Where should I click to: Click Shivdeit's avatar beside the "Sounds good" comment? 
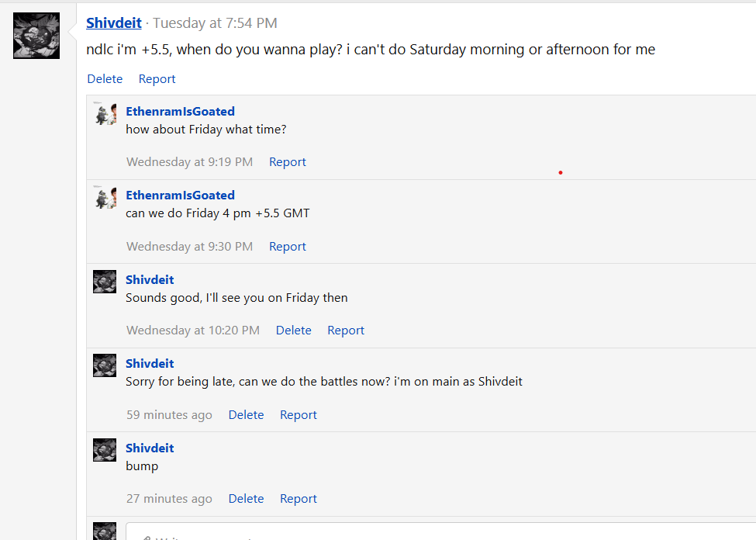pos(105,282)
